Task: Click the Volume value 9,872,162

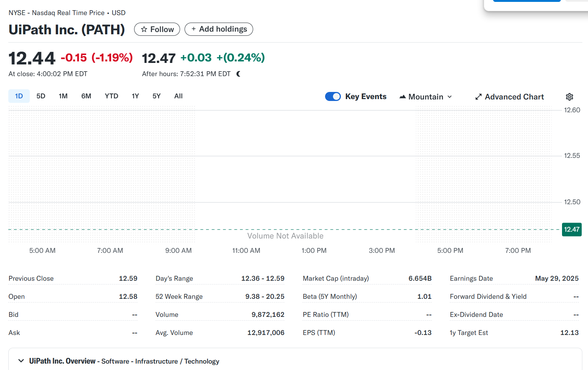Action: (268, 315)
